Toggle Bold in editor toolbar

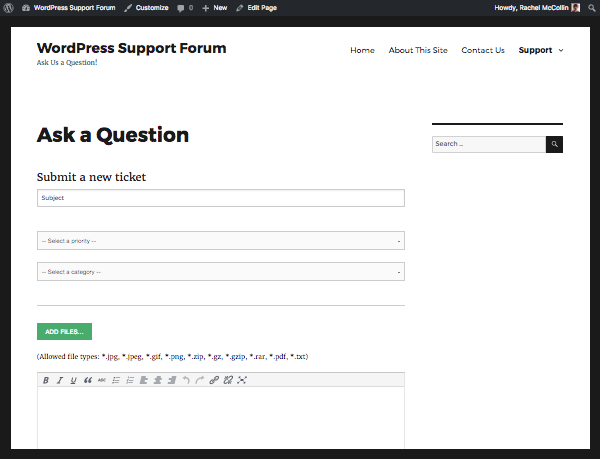click(x=46, y=380)
